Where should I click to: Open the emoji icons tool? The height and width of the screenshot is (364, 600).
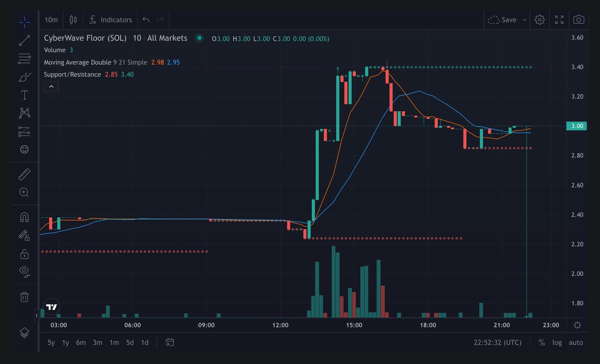click(x=24, y=149)
